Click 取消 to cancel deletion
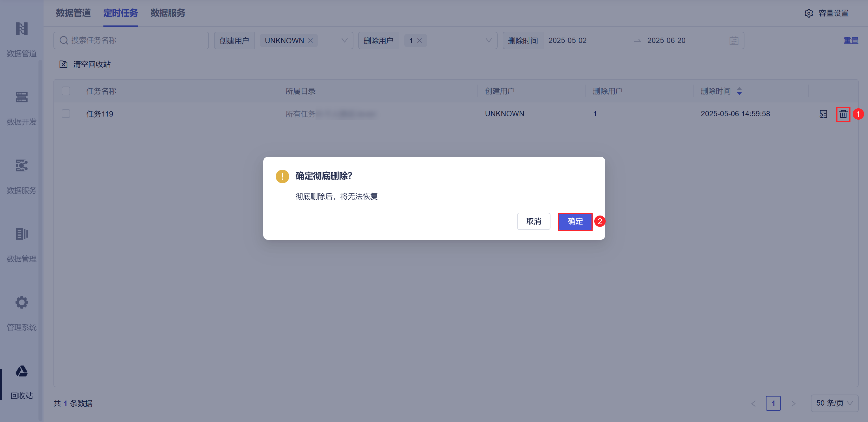This screenshot has width=868, height=422. coord(534,221)
